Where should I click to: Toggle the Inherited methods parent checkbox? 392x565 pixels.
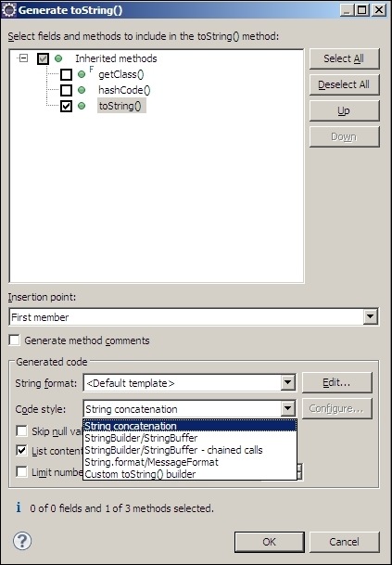tap(44, 58)
